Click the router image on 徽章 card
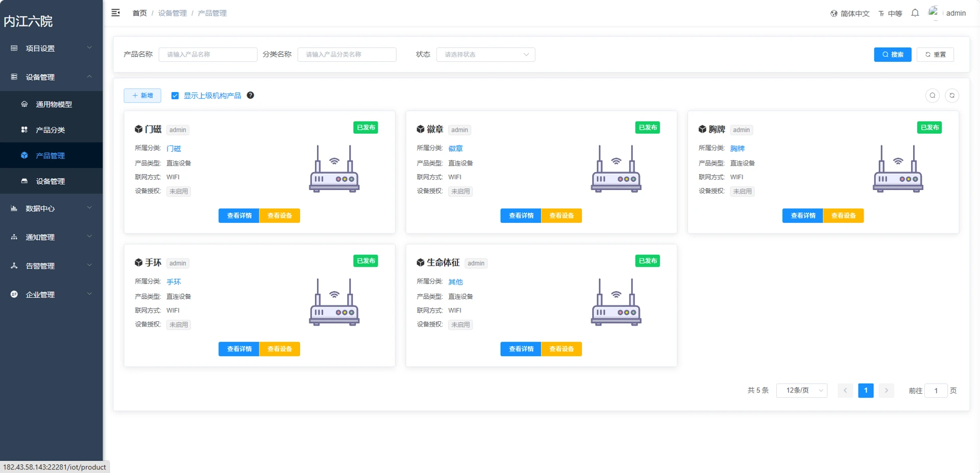Screen dimensions: 980x473 point(616,169)
